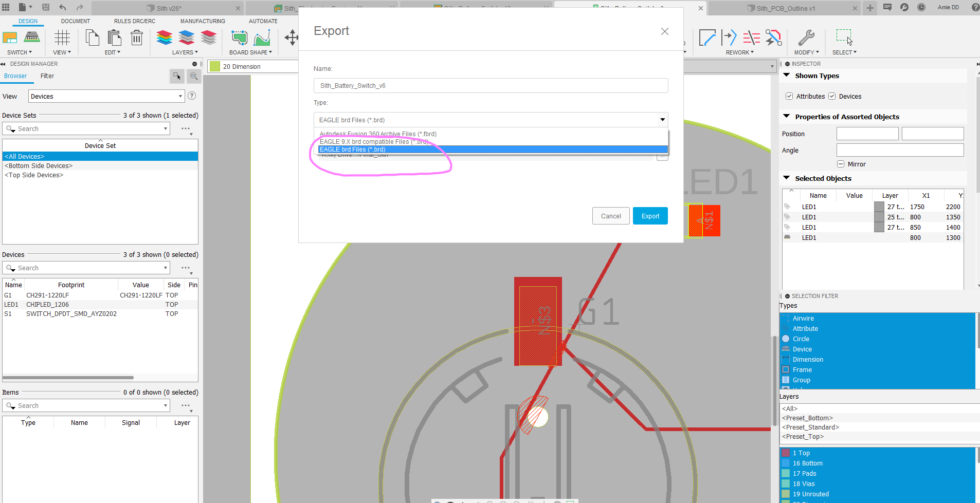The height and width of the screenshot is (503, 980).
Task: Switch to the Sith v26 document tab
Action: tap(169, 8)
